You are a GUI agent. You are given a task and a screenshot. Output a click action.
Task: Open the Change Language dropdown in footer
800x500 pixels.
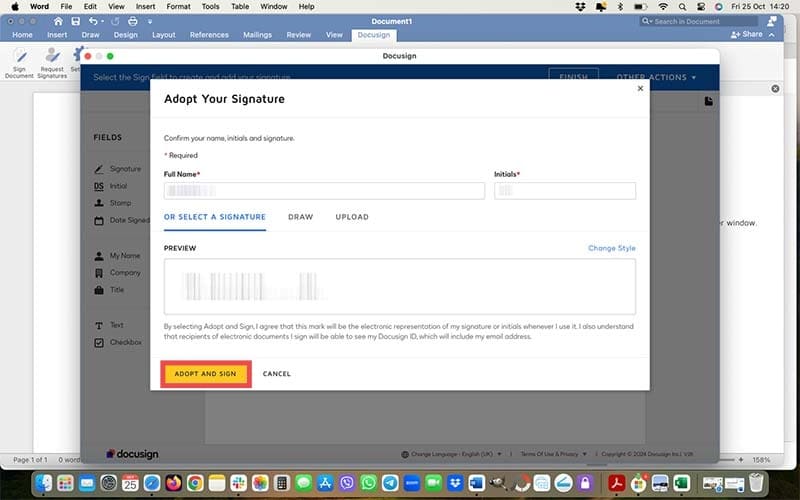tap(452, 454)
